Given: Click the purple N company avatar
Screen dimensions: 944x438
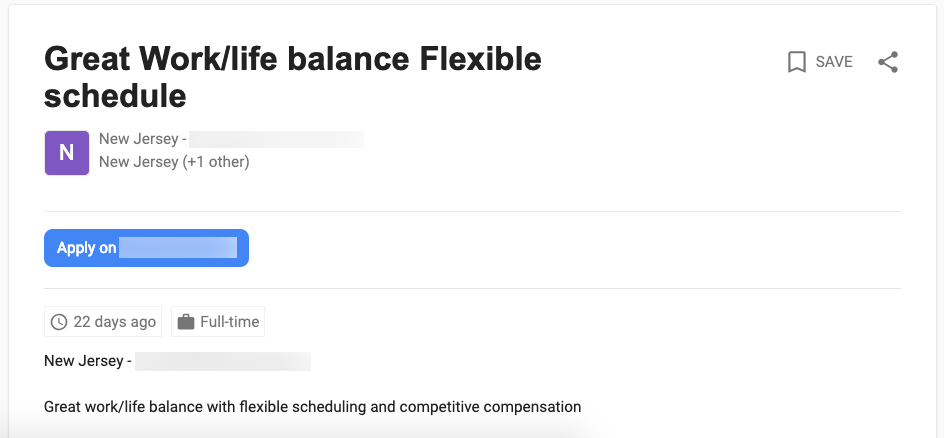Looking at the screenshot, I should (x=67, y=152).
